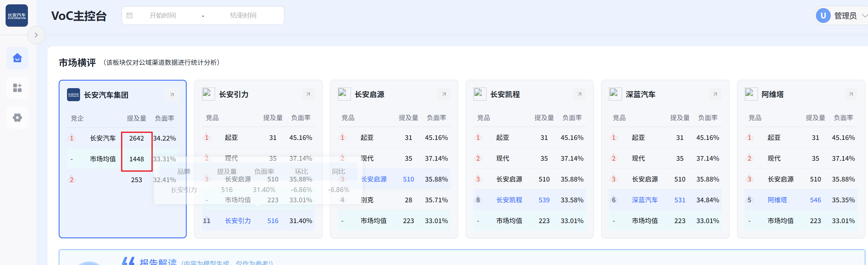Click the 阿维塔 card logo image
This screenshot has width=868, height=265.
tap(751, 94)
